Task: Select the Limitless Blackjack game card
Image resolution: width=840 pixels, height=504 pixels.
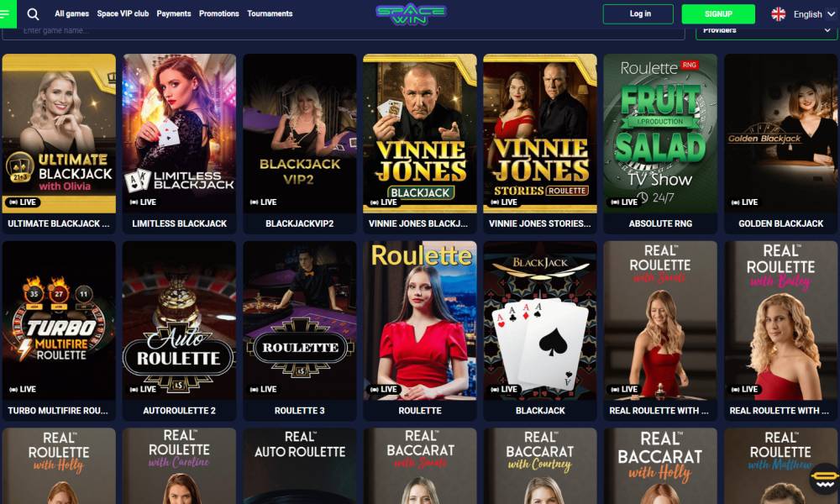Action: [x=180, y=144]
